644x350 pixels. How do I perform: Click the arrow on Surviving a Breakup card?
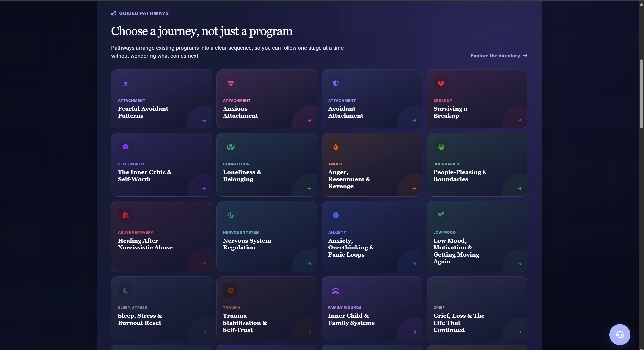coord(520,120)
